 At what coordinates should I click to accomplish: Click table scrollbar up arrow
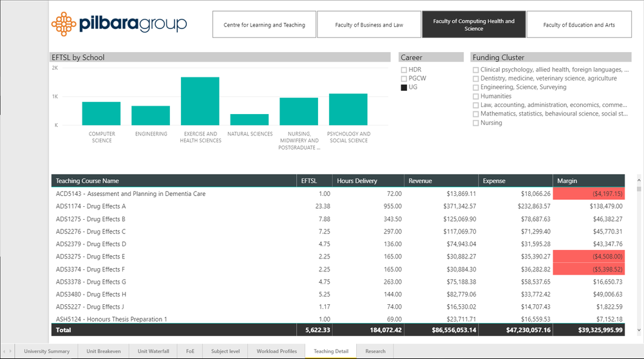coord(639,180)
